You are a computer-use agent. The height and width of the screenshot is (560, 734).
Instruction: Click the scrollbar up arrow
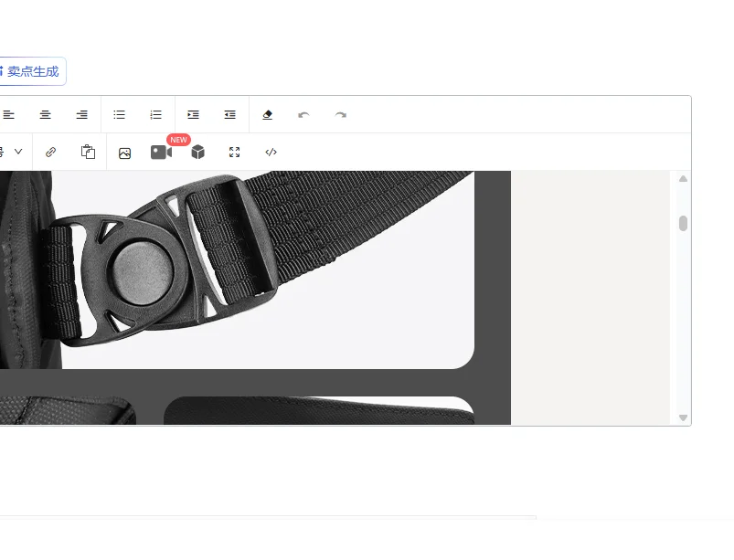[683, 179]
